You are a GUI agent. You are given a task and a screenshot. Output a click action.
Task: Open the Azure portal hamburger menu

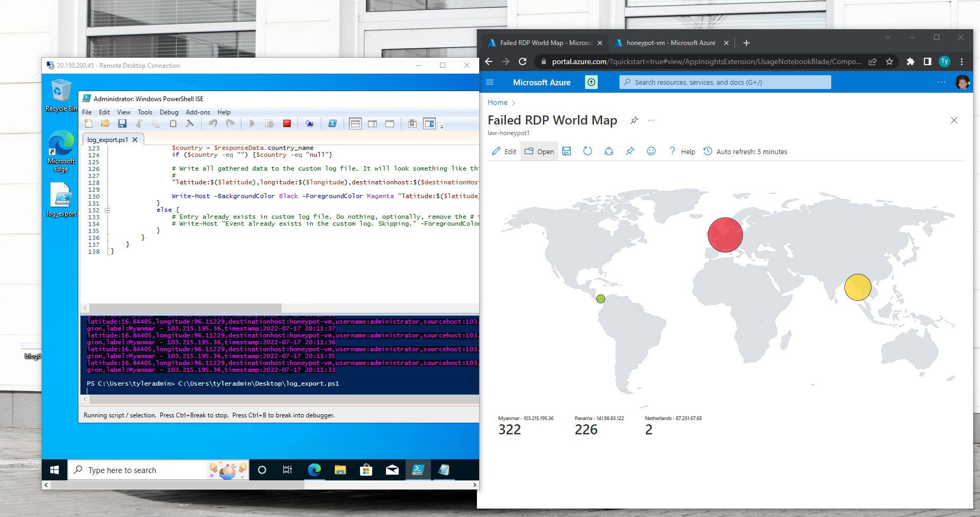(490, 82)
